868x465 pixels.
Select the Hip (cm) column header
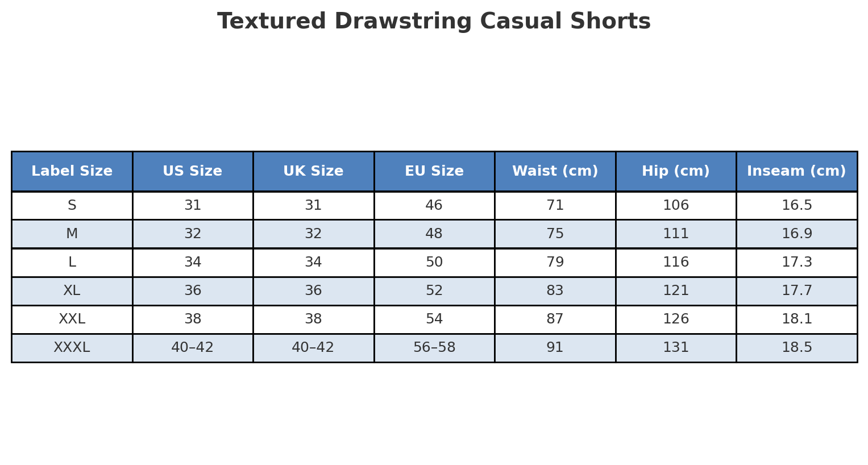click(x=675, y=171)
